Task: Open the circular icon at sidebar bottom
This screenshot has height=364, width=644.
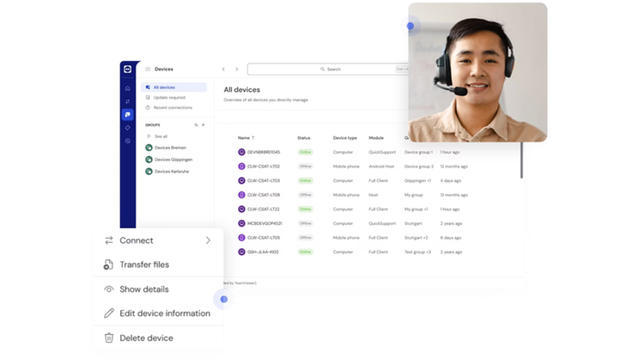Action: click(x=127, y=141)
